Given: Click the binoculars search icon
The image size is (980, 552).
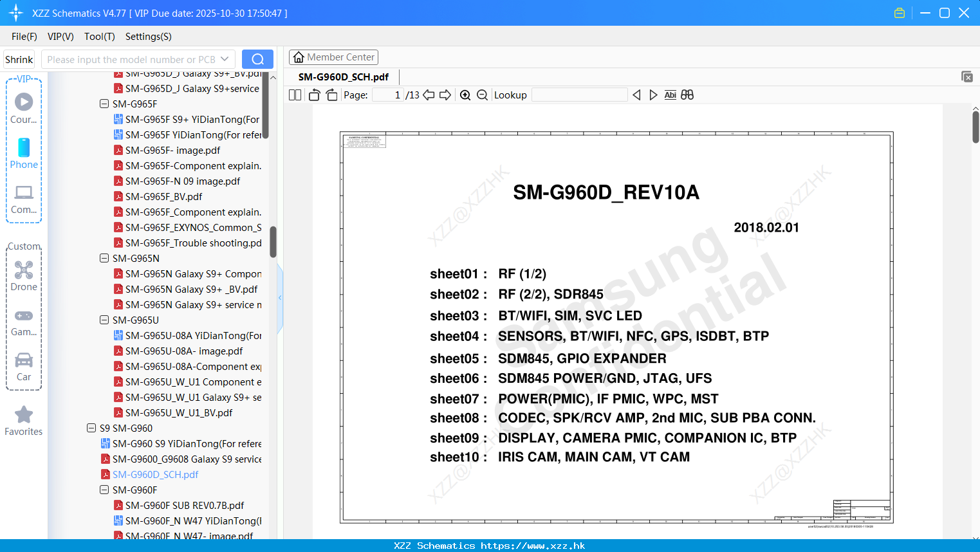Looking at the screenshot, I should (x=687, y=95).
